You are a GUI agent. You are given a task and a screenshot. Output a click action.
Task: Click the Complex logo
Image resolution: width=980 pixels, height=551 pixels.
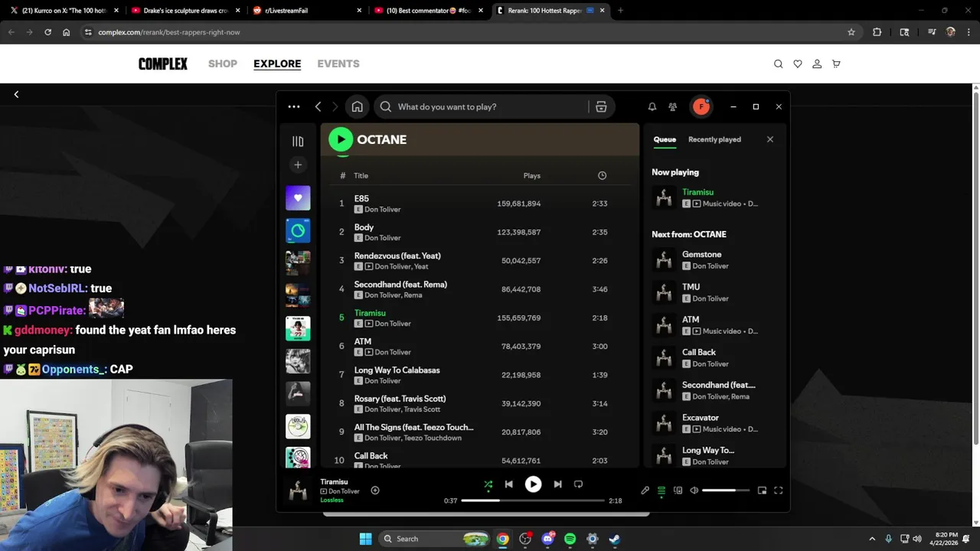(x=163, y=64)
